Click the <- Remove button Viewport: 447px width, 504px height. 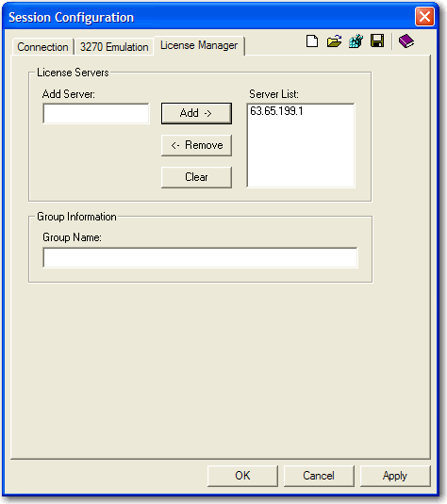tap(196, 145)
